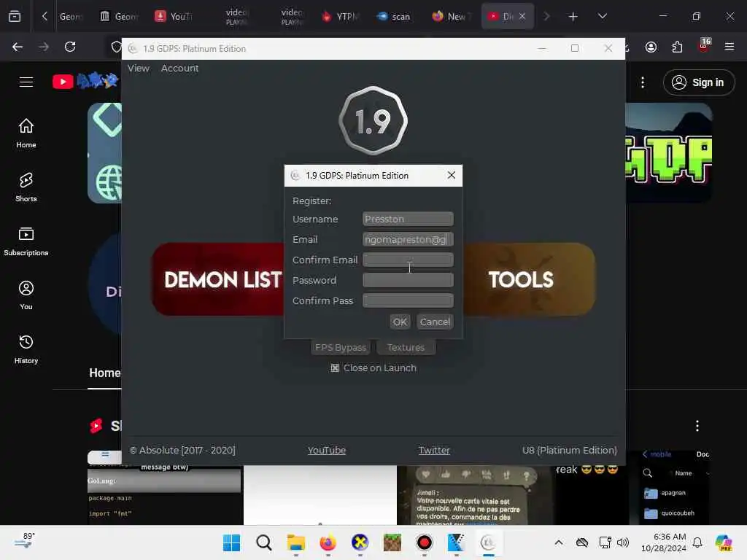Open Firefox View button

[15, 17]
